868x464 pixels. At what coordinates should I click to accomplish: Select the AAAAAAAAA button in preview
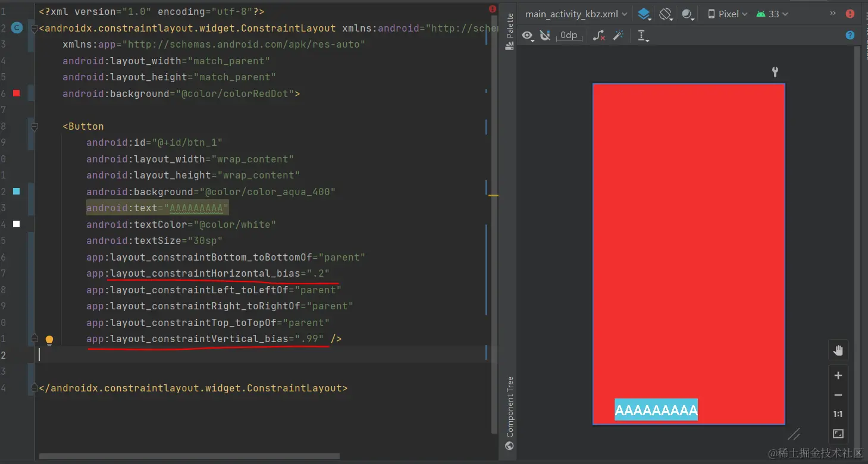pos(656,409)
